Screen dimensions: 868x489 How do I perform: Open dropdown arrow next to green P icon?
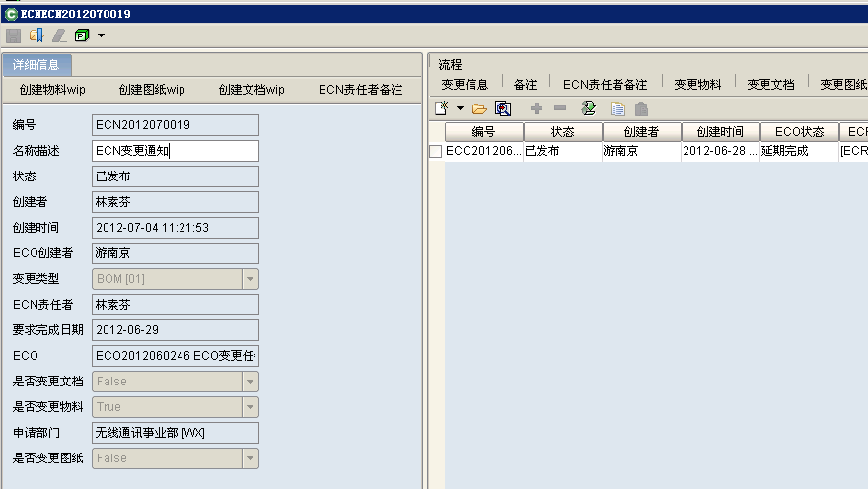click(101, 35)
